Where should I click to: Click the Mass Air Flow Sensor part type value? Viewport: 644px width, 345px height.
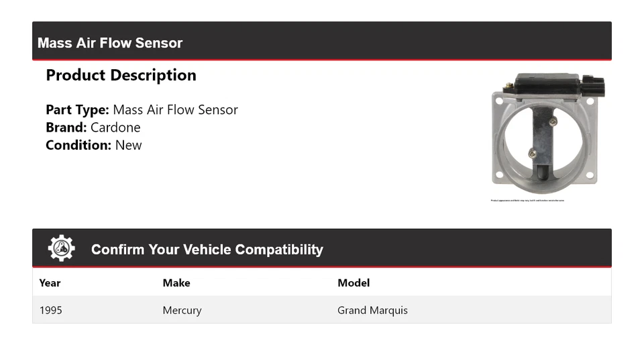175,109
